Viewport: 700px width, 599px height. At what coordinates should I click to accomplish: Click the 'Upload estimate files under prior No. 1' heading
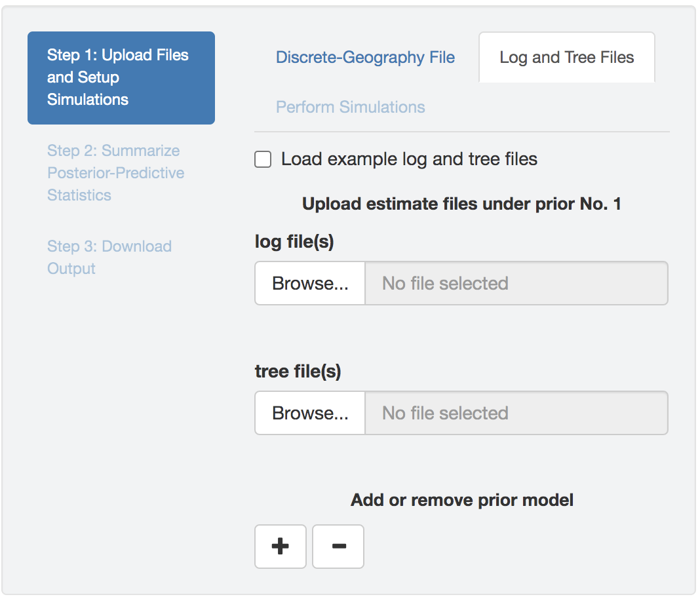pos(461,204)
